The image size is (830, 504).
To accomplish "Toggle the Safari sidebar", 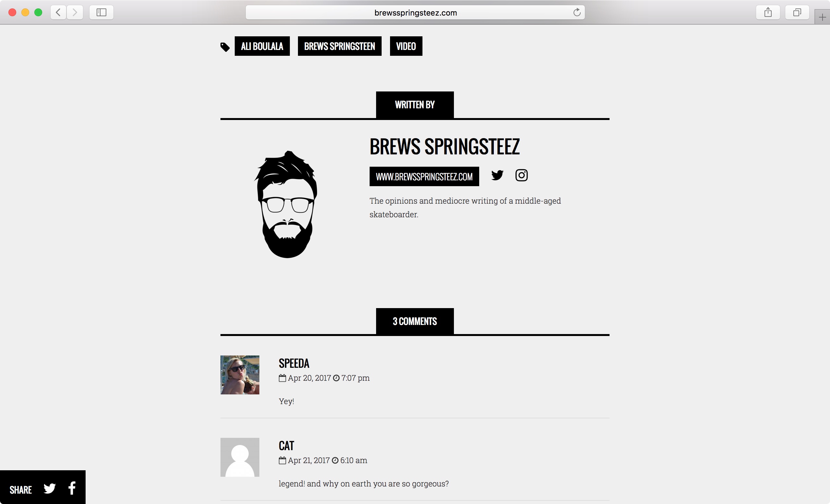I will (101, 12).
